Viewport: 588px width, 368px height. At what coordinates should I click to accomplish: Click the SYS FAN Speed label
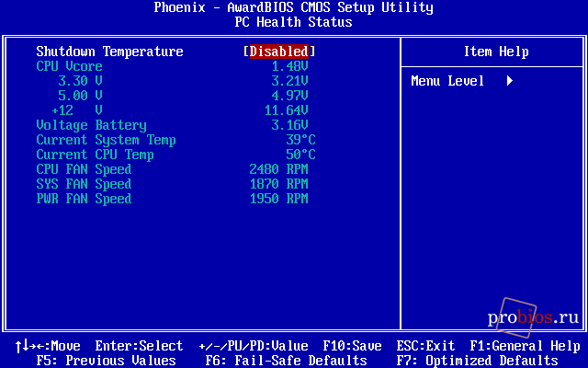tap(84, 184)
